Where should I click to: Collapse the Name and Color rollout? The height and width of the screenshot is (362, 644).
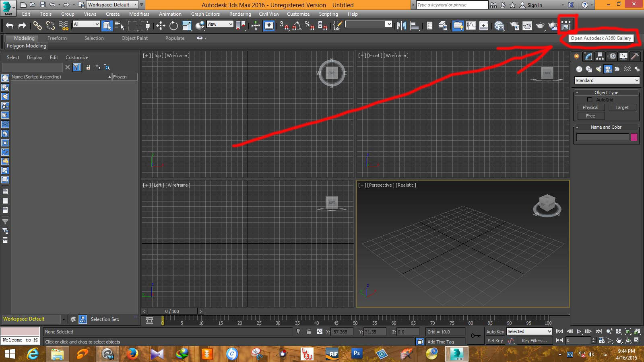pyautogui.click(x=607, y=127)
